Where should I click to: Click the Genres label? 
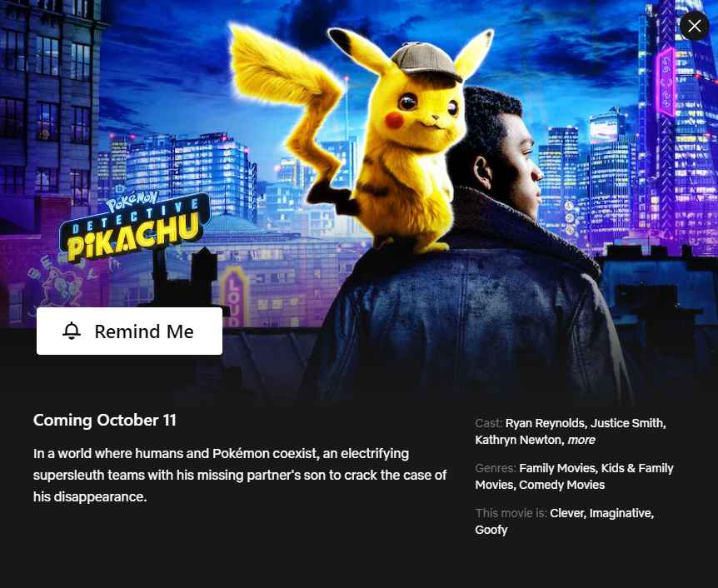click(495, 468)
